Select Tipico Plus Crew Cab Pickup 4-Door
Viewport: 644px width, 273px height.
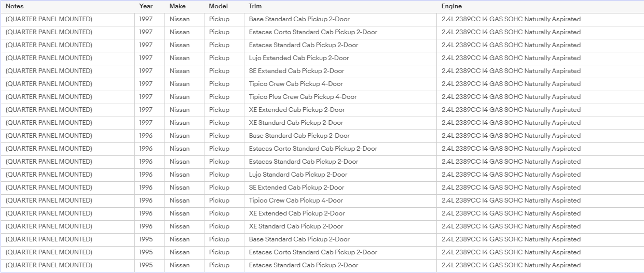coord(303,97)
